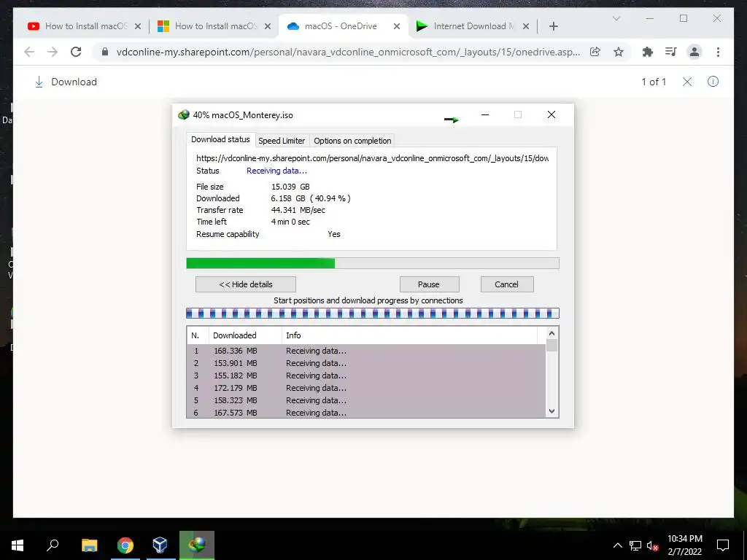Open a new Chrome tab

click(x=554, y=26)
